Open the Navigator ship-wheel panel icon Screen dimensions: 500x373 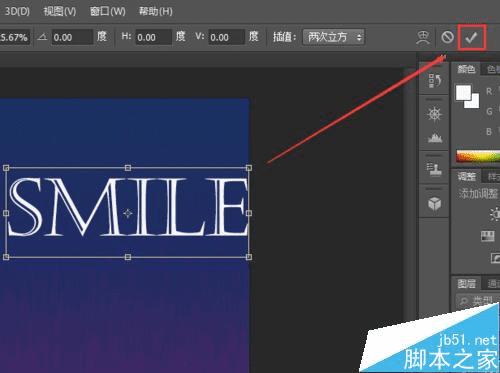click(x=435, y=114)
